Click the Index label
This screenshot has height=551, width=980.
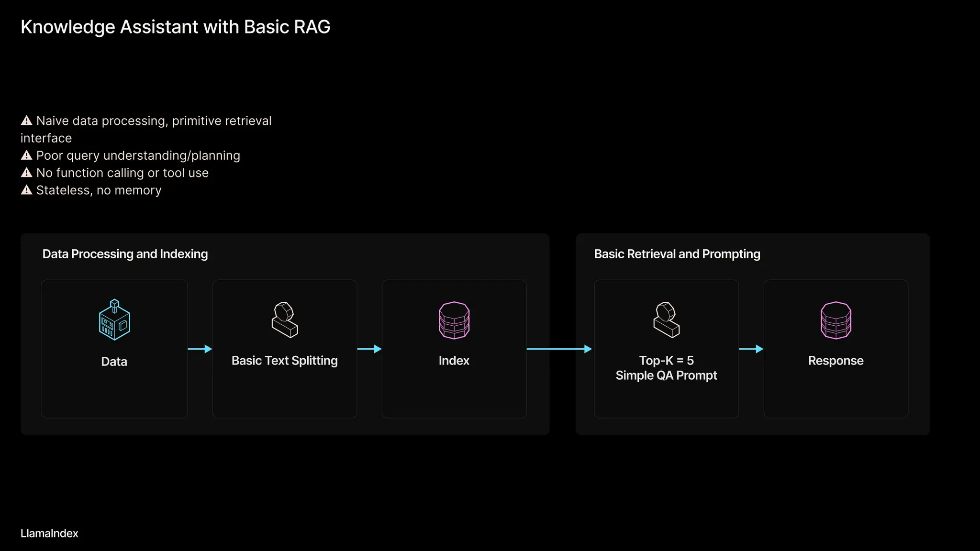pos(454,361)
